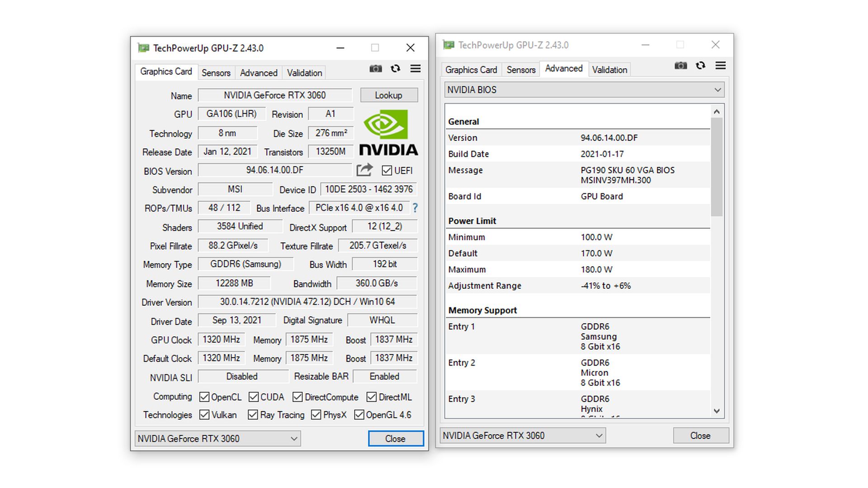Open the hamburger menu in the right window
Image resolution: width=868 pixels, height=488 pixels.
(720, 66)
